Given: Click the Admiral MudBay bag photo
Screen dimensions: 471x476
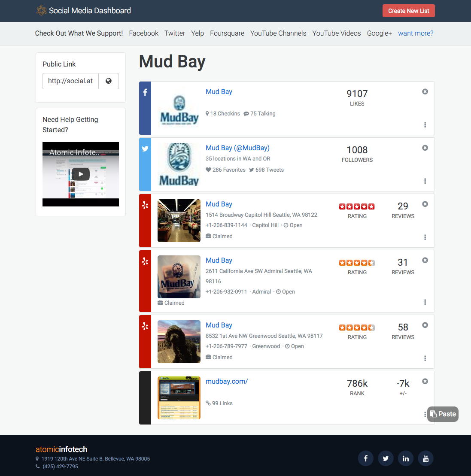Looking at the screenshot, I should (x=179, y=276).
